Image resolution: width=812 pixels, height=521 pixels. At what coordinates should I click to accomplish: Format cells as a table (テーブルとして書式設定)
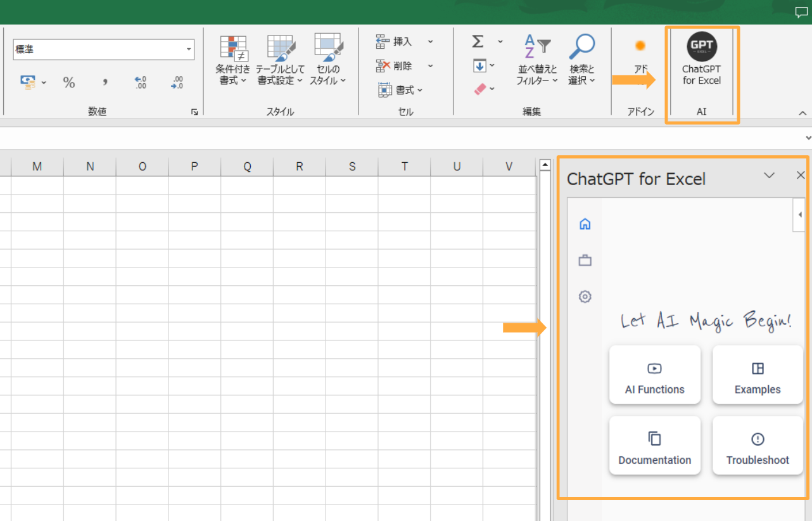coord(281,60)
